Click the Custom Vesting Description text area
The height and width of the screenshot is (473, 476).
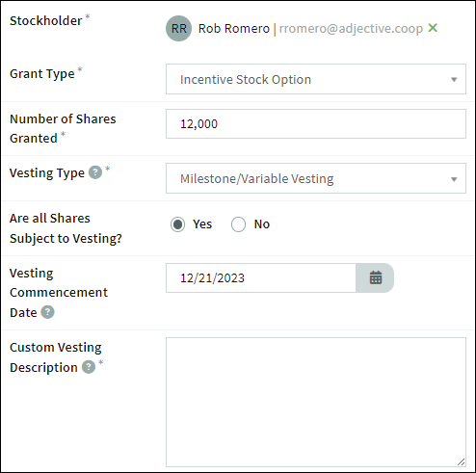(316, 402)
